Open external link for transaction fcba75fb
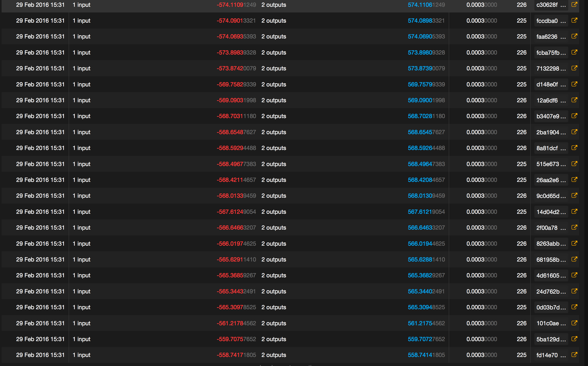Viewport: 588px width, 366px height. [x=574, y=52]
